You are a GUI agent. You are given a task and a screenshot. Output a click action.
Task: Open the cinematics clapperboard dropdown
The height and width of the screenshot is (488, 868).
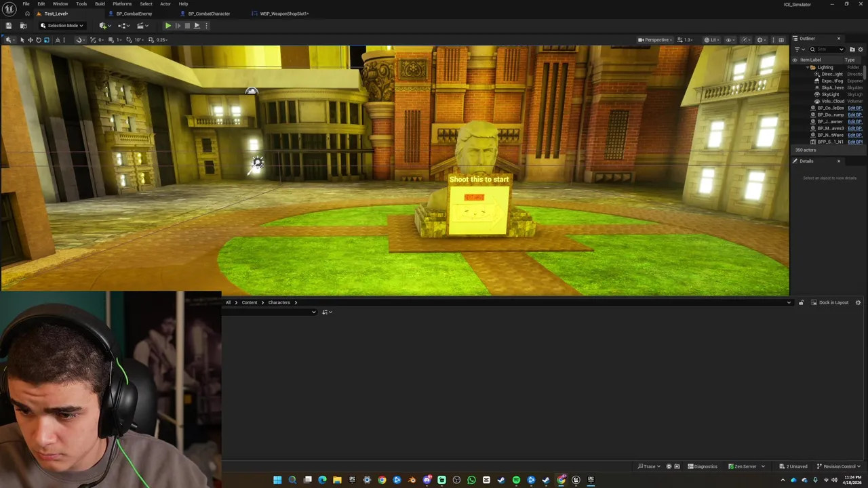pyautogui.click(x=142, y=26)
